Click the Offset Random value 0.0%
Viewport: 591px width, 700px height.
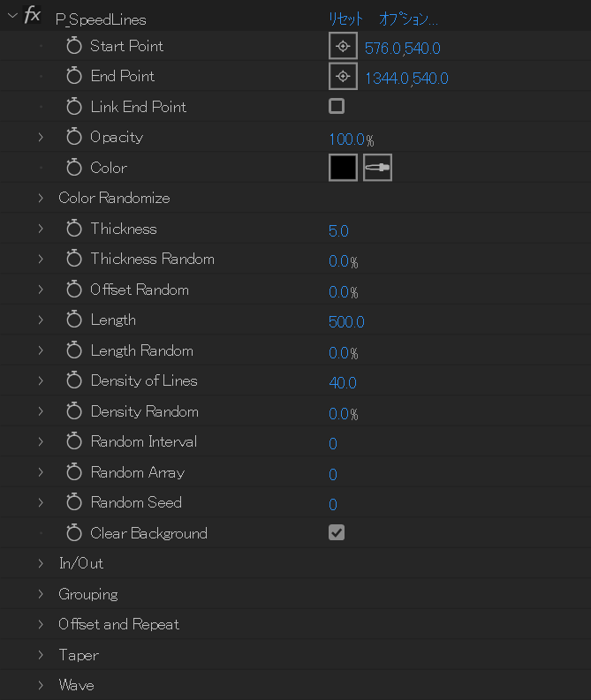(344, 292)
